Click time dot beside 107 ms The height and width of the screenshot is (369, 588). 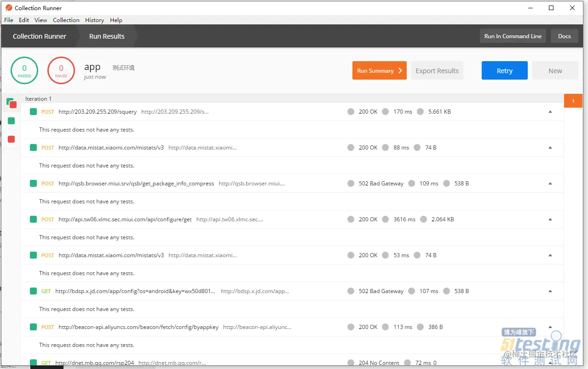click(x=412, y=291)
